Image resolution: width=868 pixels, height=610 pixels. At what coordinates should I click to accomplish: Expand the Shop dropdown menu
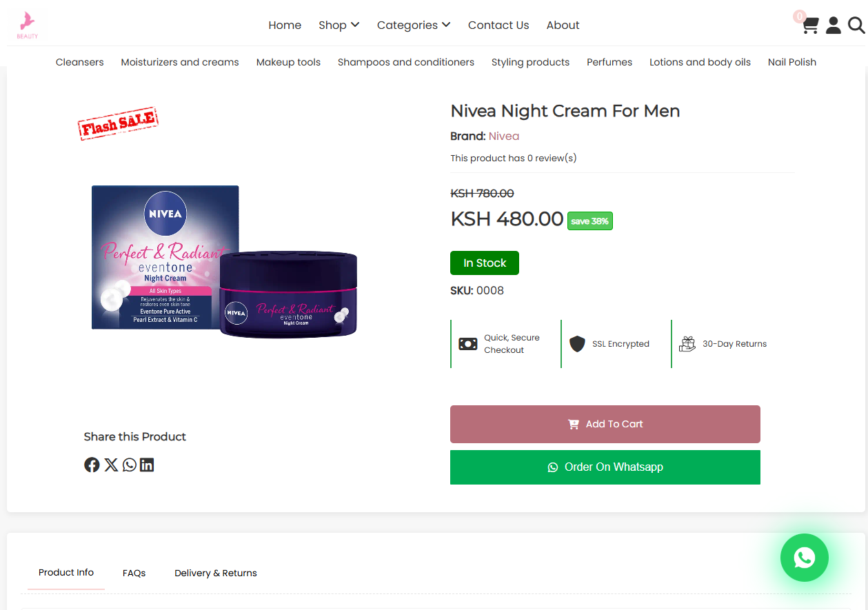tap(339, 25)
